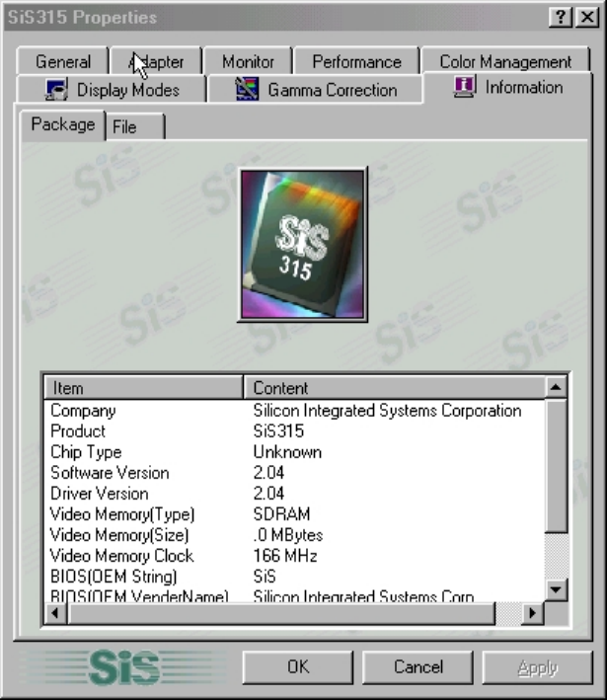Select the Package sub-tab
Screen dimensions: 607x700
click(x=63, y=125)
